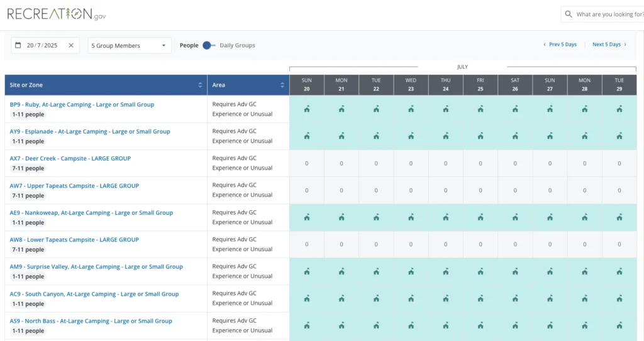Select BP9 Ruby tent icon for Tue 29
This screenshot has width=644, height=341.
[x=619, y=109]
